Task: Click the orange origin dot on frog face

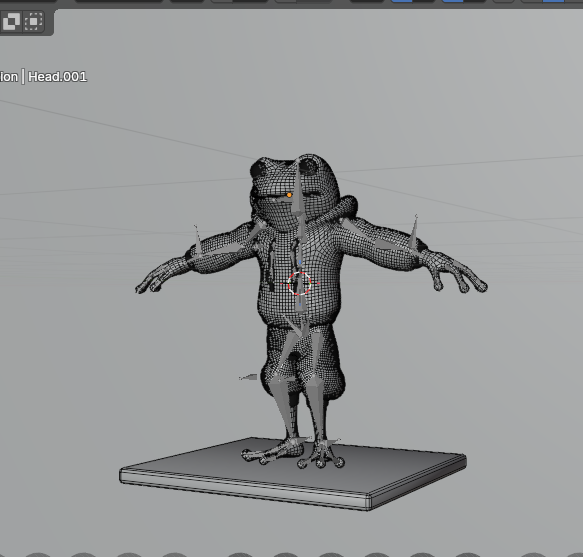Action: click(289, 195)
